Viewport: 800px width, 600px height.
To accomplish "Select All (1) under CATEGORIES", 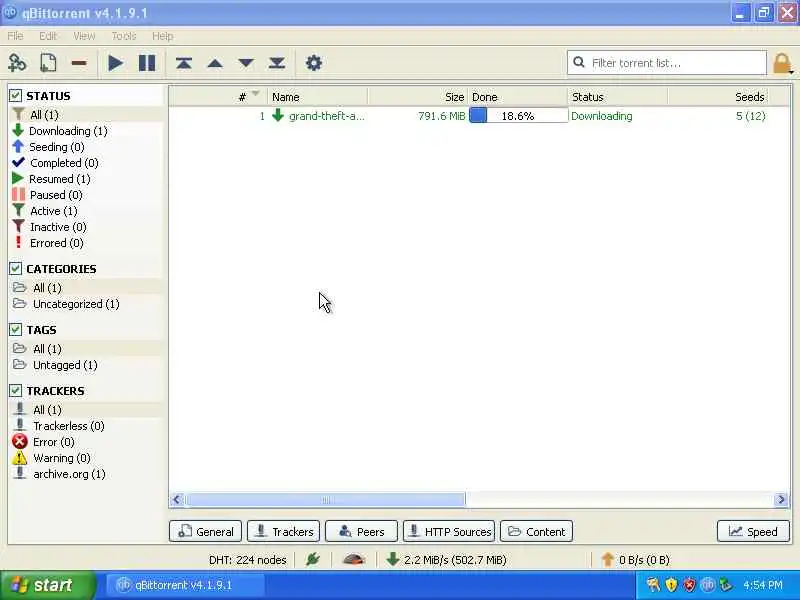I will pyautogui.click(x=47, y=288).
